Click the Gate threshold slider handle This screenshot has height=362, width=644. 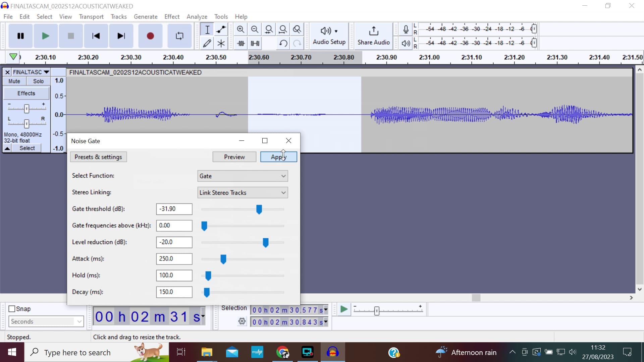[259, 209]
